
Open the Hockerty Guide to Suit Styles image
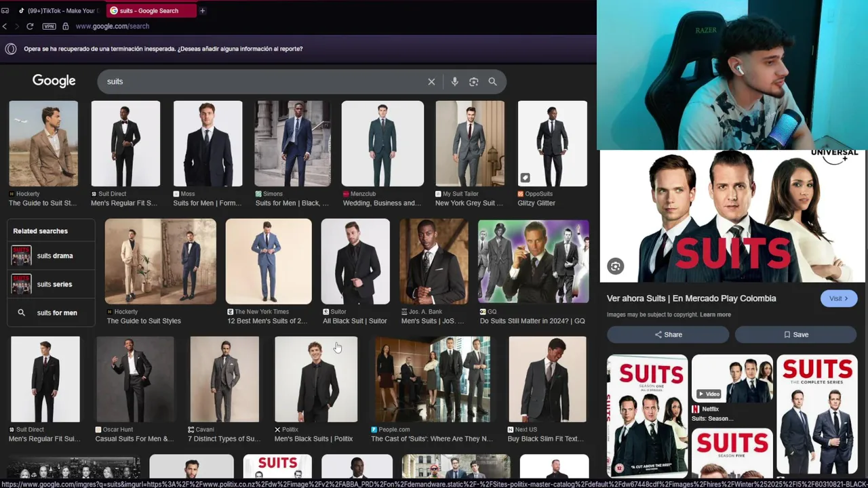coord(160,262)
